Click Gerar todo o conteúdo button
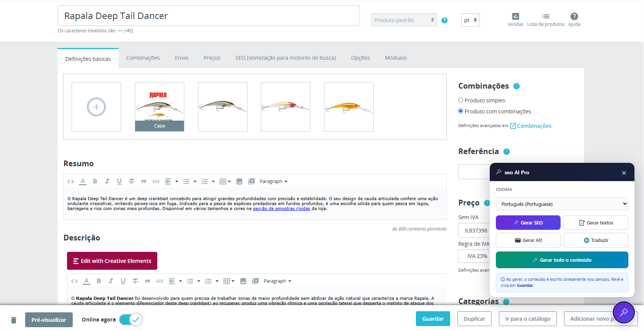 tap(562, 260)
